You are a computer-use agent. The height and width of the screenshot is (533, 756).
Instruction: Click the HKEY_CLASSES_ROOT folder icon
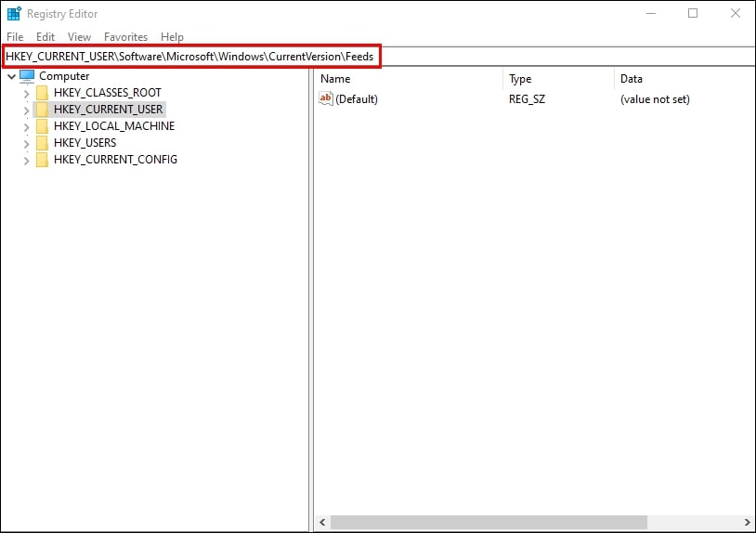(43, 93)
